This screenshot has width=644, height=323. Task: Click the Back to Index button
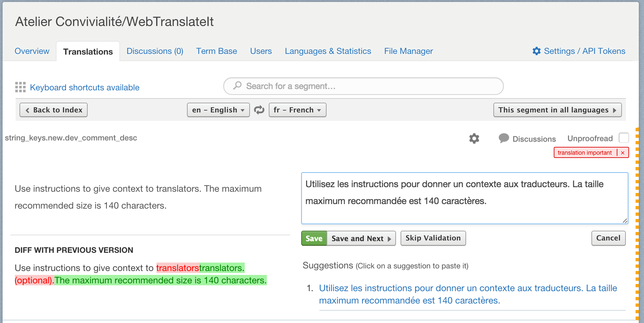click(54, 110)
